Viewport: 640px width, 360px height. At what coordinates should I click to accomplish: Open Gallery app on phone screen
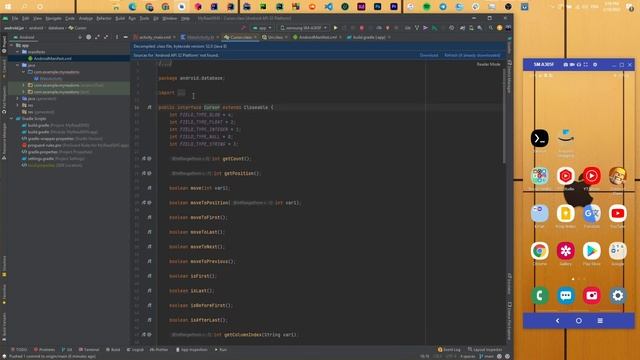tap(565, 251)
